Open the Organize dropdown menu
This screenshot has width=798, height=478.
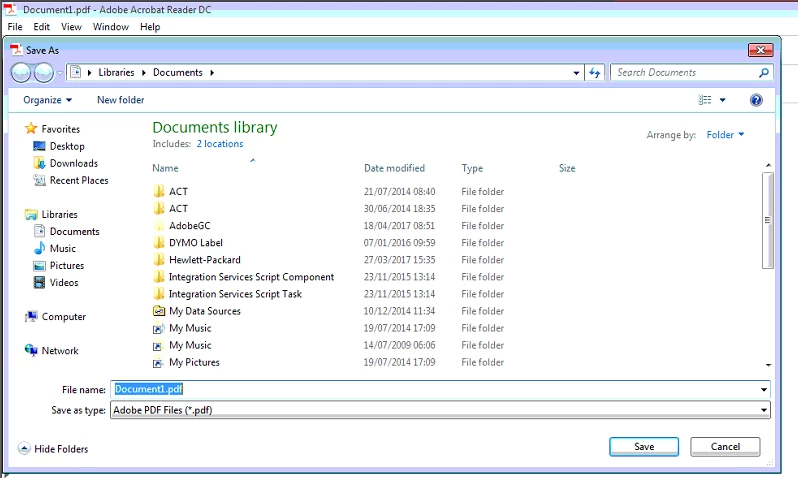click(47, 100)
